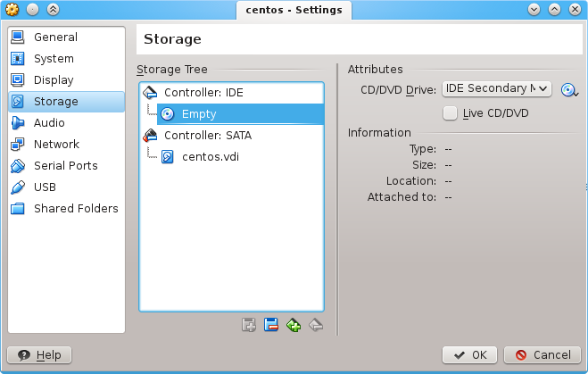The width and height of the screenshot is (588, 374).
Task: Click the Add Controller icon below tree
Action: click(249, 325)
